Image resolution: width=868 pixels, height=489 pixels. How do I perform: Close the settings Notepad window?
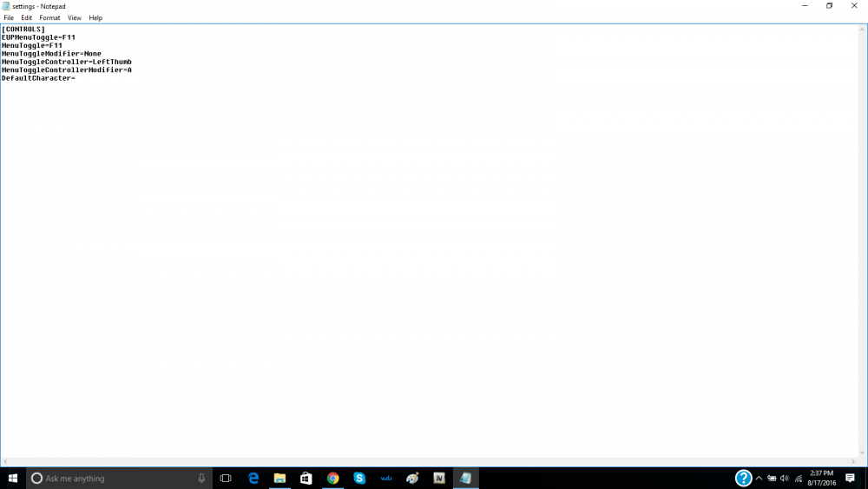[x=854, y=6]
